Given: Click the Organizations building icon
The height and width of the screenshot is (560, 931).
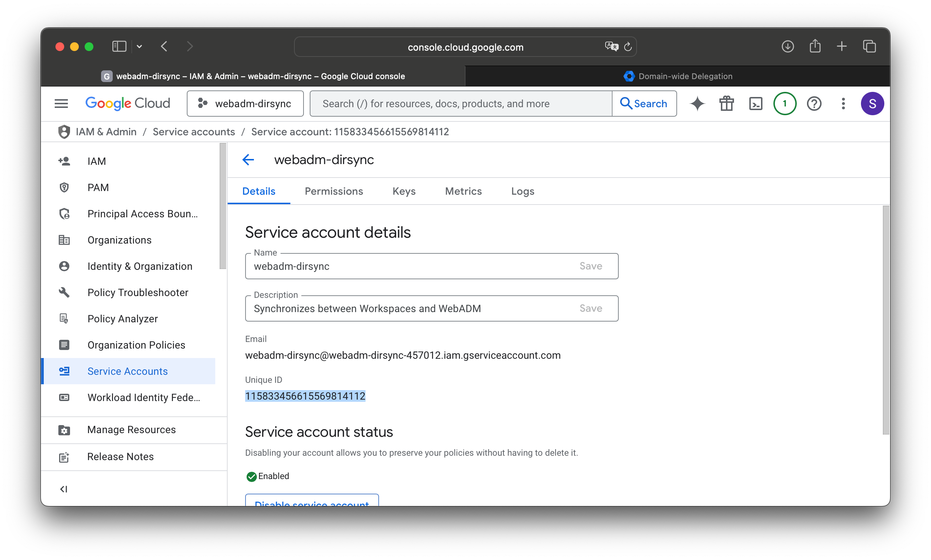Looking at the screenshot, I should point(64,240).
